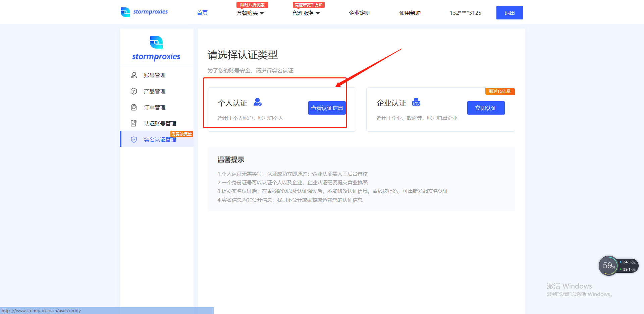
Task: Click the text 适用于个人账户，账号归个人
Action: (250, 118)
